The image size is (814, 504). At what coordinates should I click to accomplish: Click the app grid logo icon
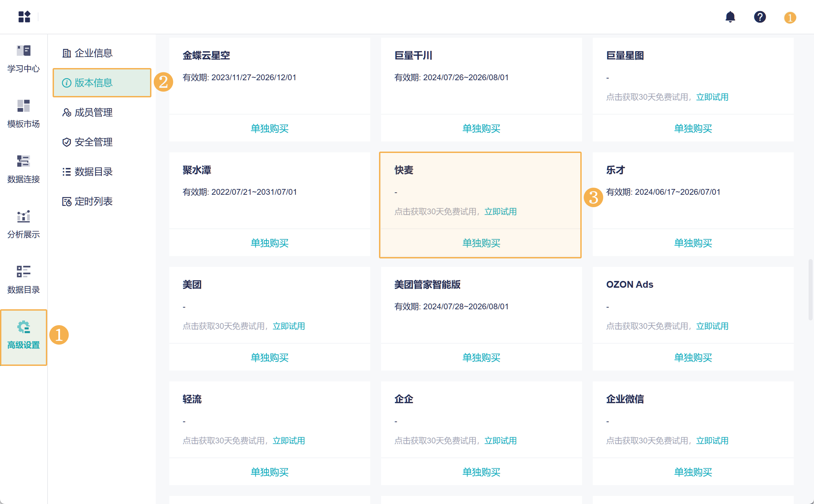pos(24,17)
